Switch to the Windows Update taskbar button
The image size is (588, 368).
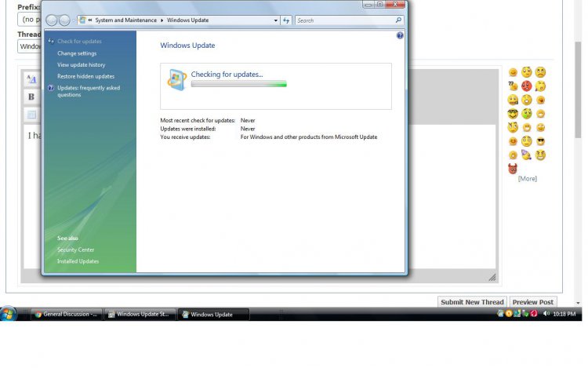coord(213,315)
